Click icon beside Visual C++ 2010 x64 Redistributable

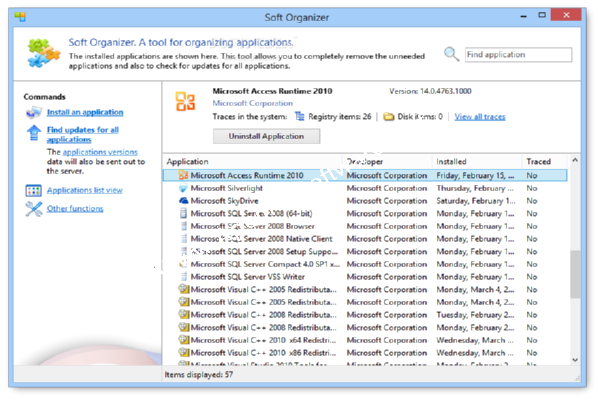[x=184, y=340]
